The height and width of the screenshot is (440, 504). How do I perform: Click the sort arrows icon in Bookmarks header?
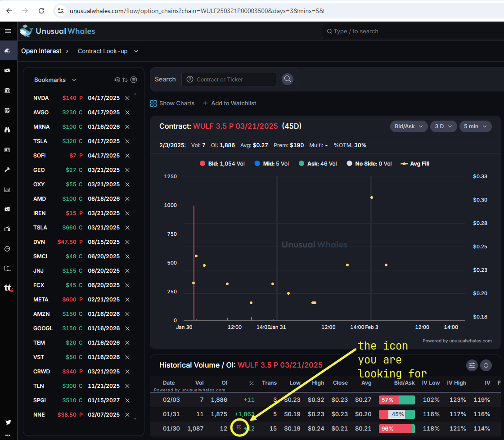tap(125, 80)
